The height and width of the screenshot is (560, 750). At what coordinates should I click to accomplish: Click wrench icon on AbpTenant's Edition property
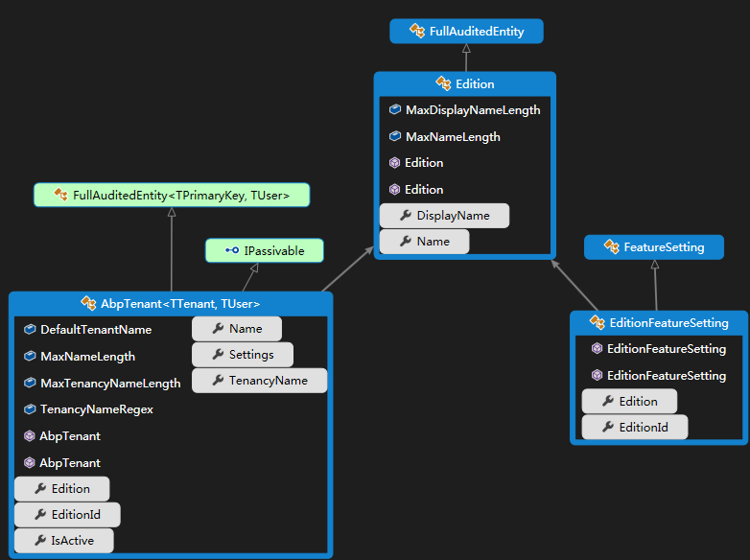pos(40,488)
